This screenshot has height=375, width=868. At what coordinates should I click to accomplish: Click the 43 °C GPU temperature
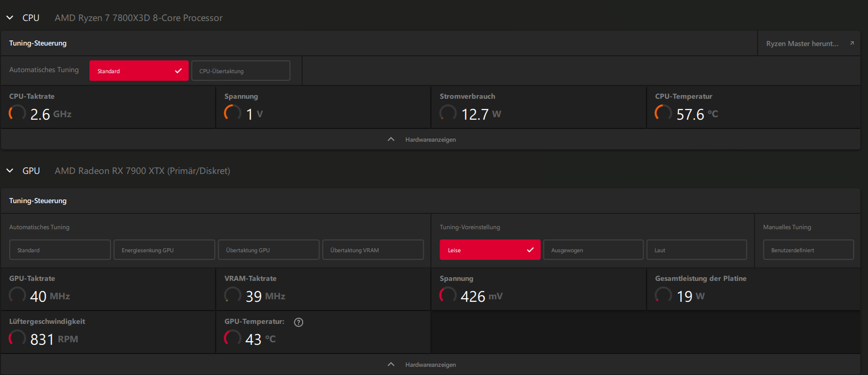(261, 339)
